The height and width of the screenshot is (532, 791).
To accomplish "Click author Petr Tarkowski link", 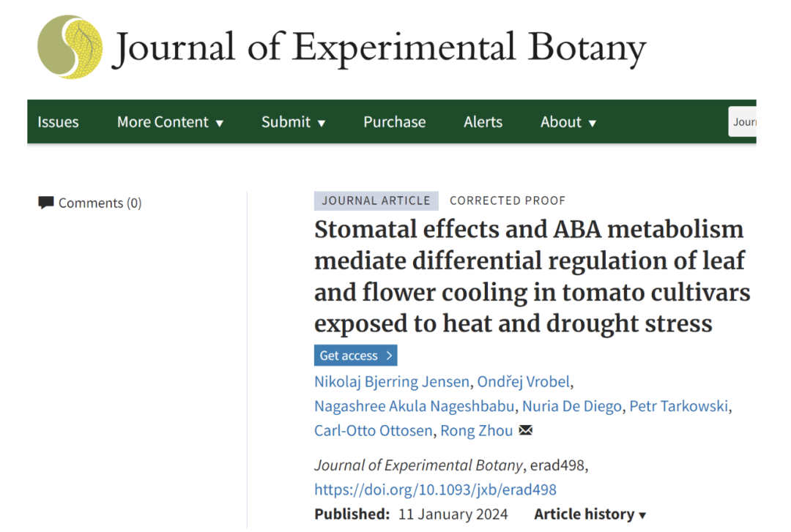I will click(x=679, y=406).
